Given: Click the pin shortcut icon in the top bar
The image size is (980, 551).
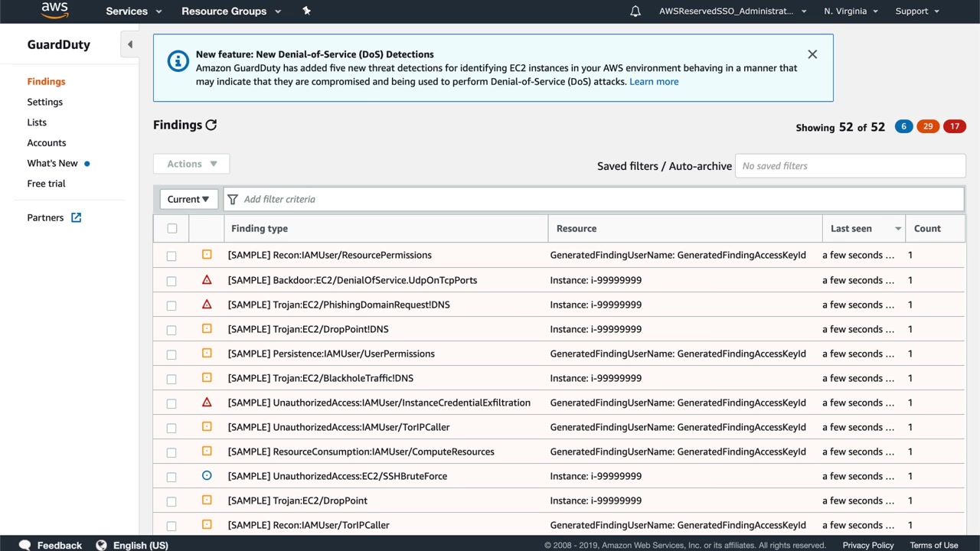Looking at the screenshot, I should click(306, 11).
